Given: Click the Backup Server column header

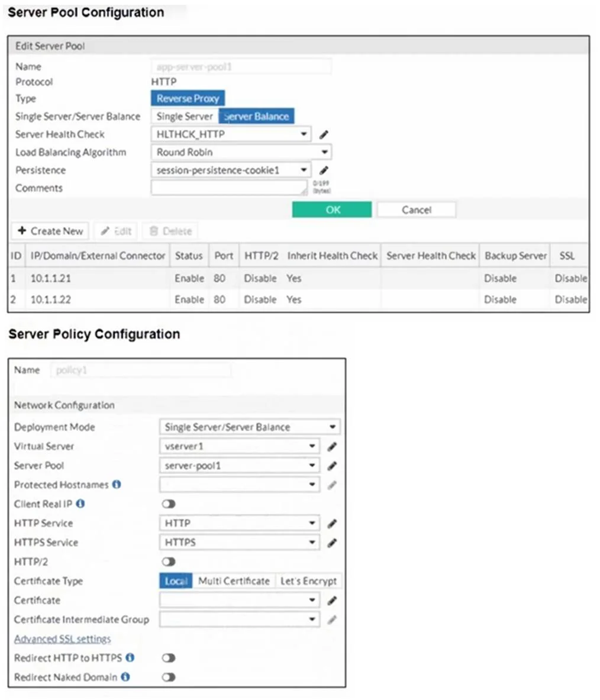Looking at the screenshot, I should pyautogui.click(x=515, y=256).
